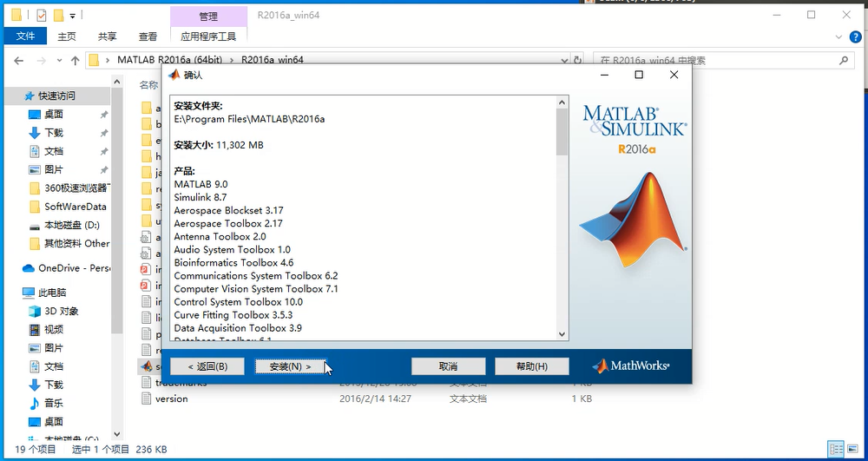Open the 应用程序工具 ribbon tab

coord(208,36)
